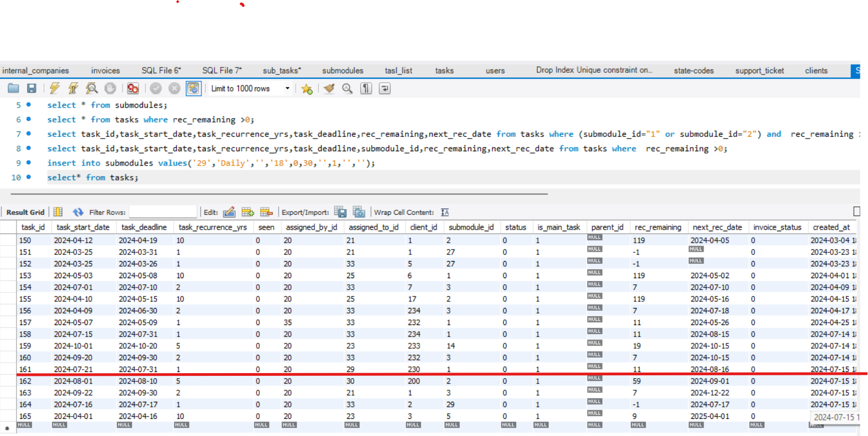Open a SQL script file from toolbar
Viewport: 868px width, 436px height.
(13, 88)
